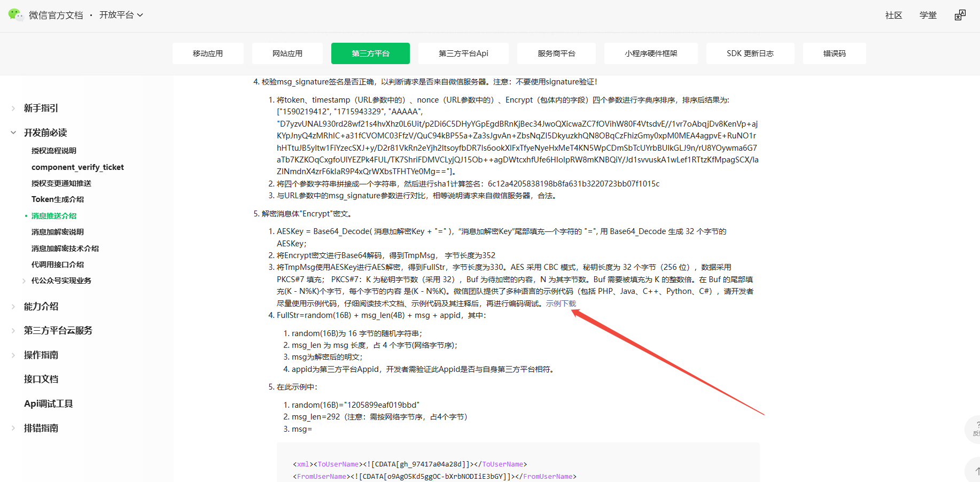
Task: Open the language switch icon in header
Action: point(960,15)
